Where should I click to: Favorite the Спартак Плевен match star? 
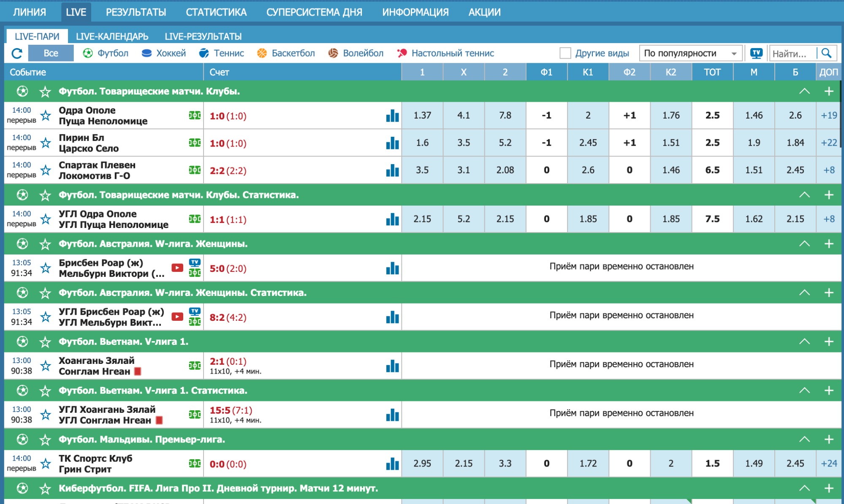click(46, 170)
